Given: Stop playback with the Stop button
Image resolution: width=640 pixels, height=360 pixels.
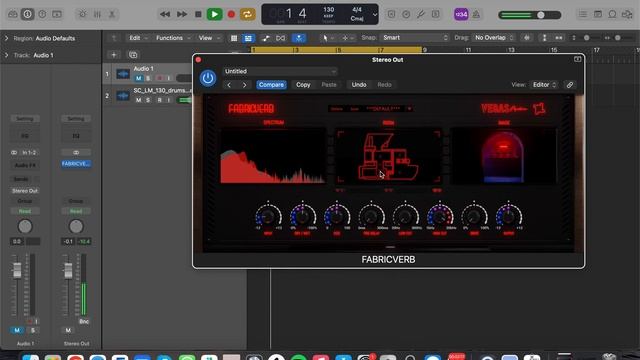Looking at the screenshot, I should (198, 14).
